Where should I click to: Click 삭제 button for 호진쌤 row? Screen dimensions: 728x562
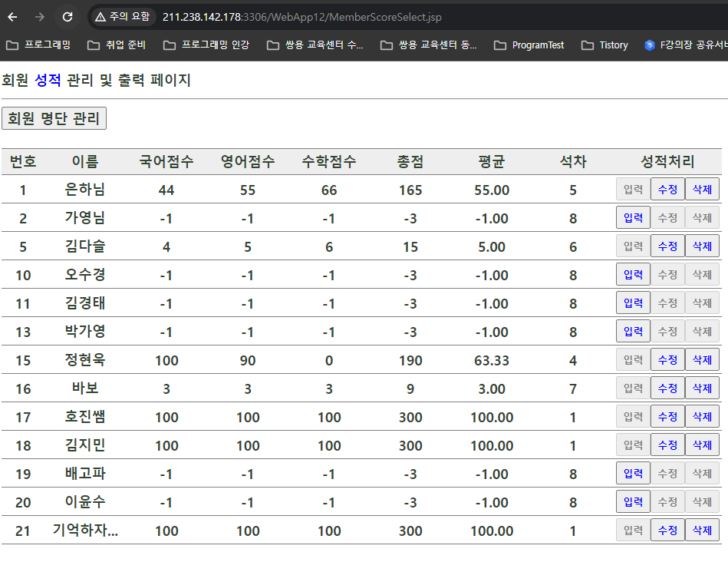click(702, 416)
